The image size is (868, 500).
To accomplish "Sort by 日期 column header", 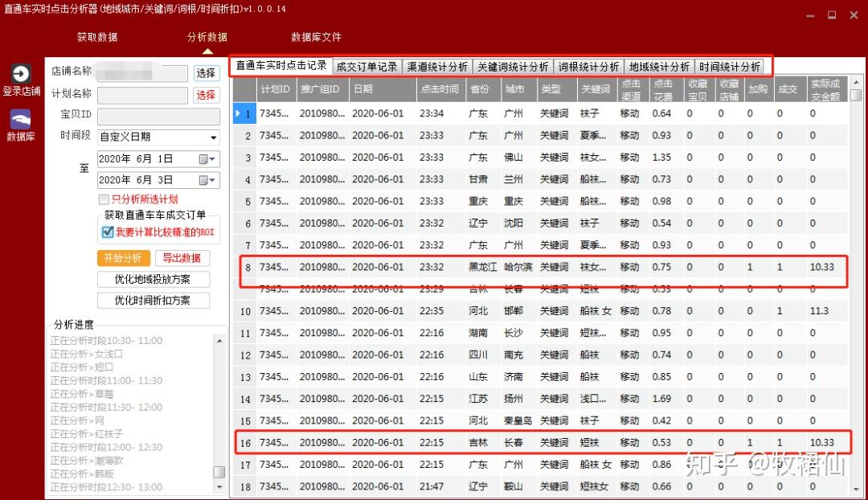I will point(382,89).
